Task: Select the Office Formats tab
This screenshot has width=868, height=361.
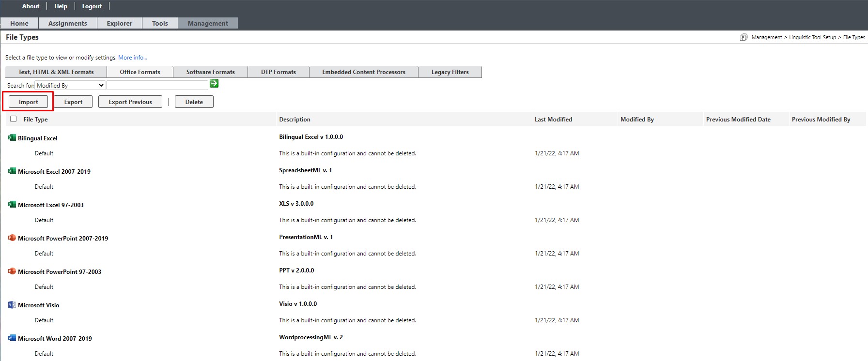Action: point(140,72)
